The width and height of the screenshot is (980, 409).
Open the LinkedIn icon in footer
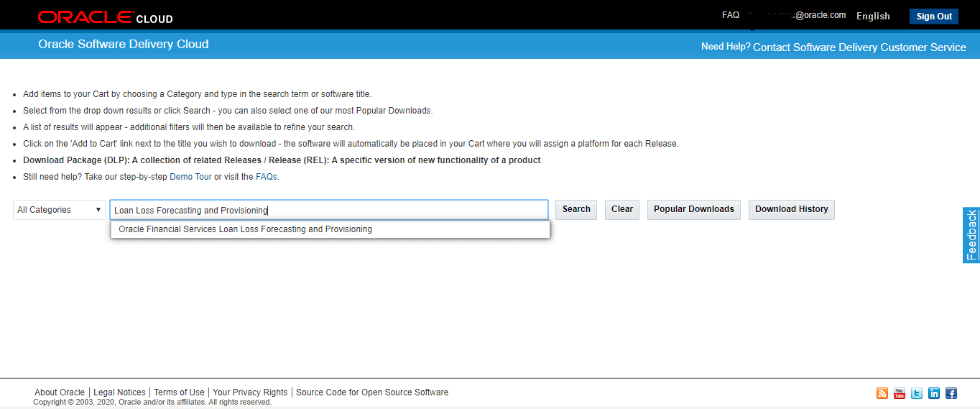pos(934,393)
